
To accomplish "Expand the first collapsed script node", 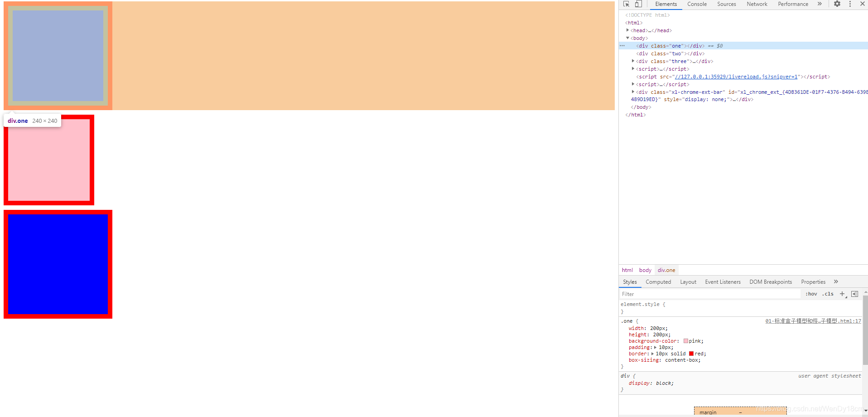I will (633, 69).
